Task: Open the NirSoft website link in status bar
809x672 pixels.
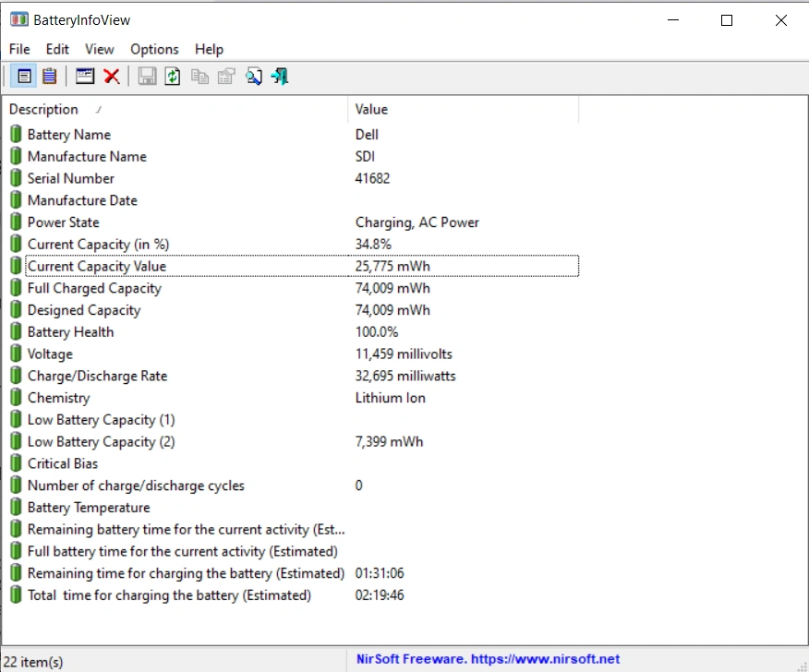Action: click(489, 660)
